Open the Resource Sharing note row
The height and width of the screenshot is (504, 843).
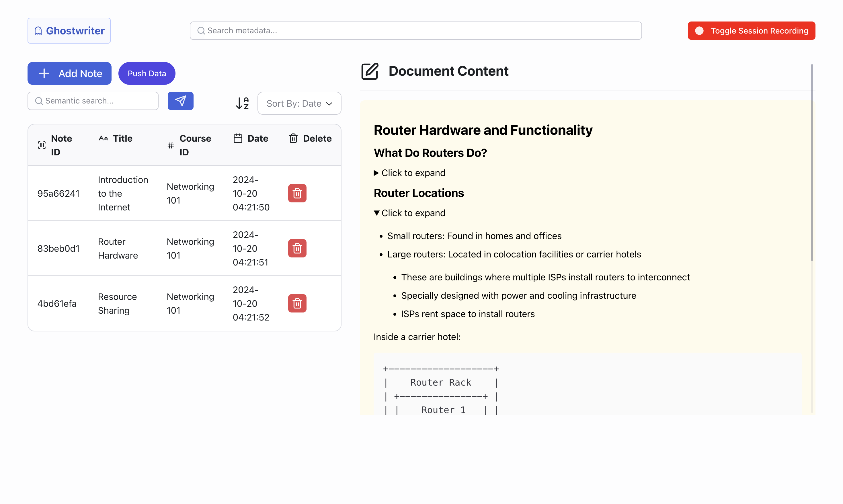click(117, 303)
